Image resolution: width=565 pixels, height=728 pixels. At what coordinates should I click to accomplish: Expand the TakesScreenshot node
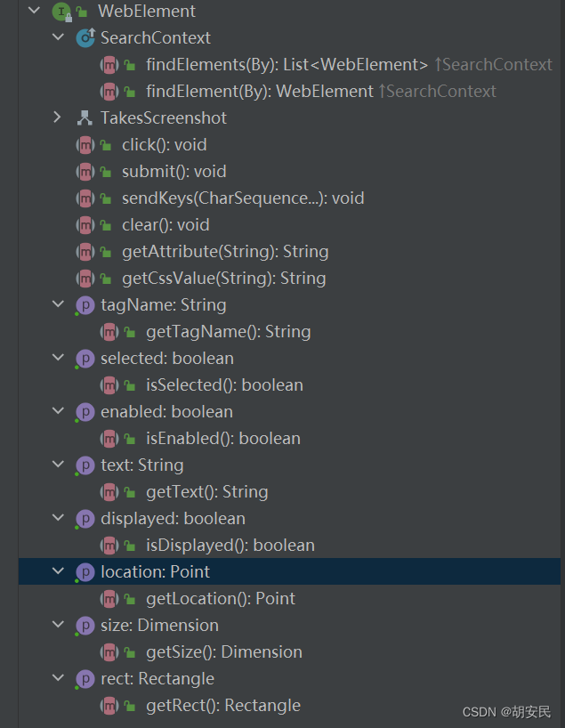(58, 117)
